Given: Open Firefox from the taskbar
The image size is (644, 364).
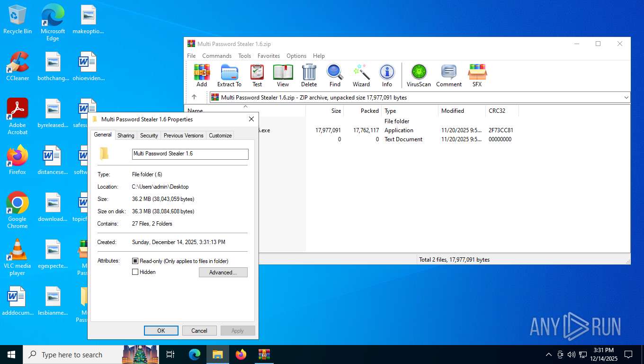Looking at the screenshot, I should [241, 355].
